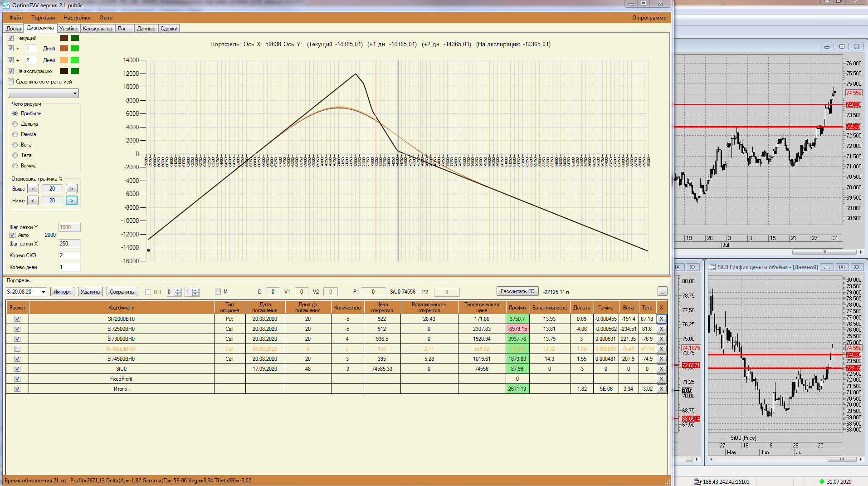The width and height of the screenshot is (868, 486).
Task: Select the Дельта radio button
Action: [x=15, y=124]
